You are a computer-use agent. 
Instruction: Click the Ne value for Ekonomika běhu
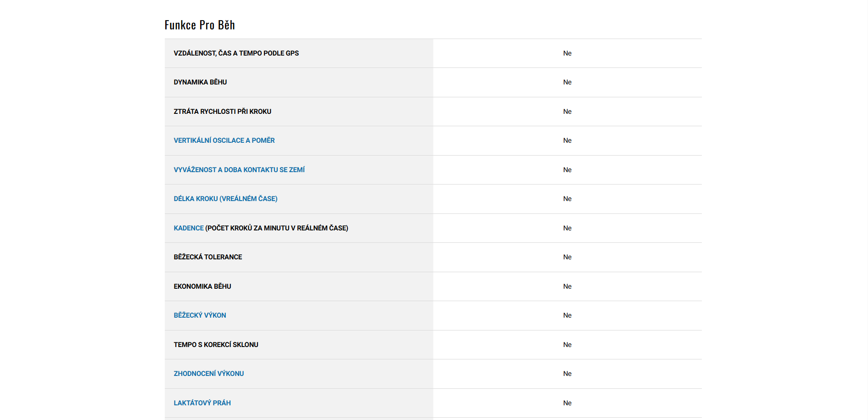pos(567,286)
